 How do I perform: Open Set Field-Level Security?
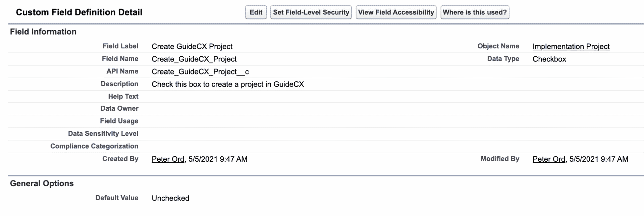coord(311,12)
